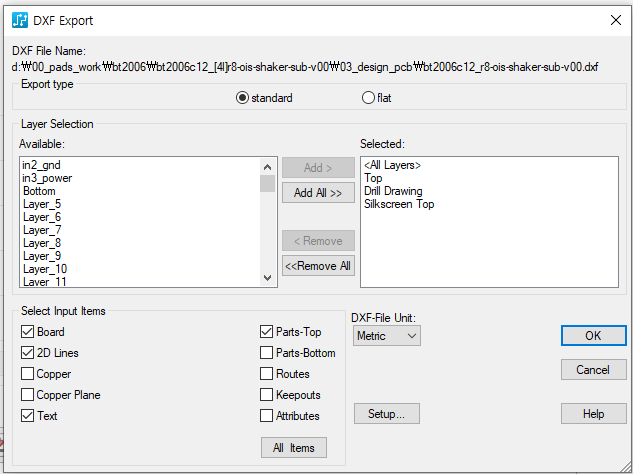Click the <<Remove All button

point(318,266)
